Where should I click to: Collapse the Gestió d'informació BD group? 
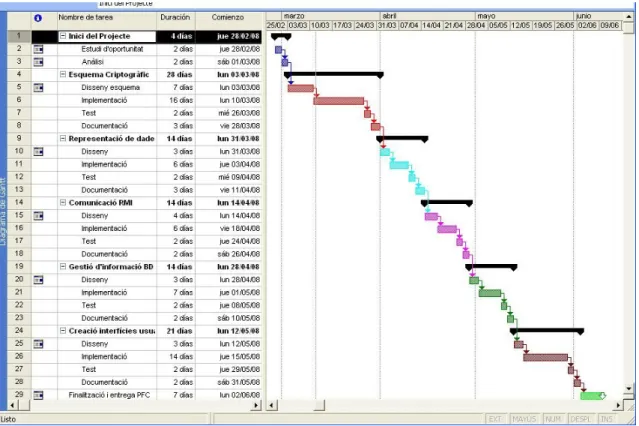[x=63, y=267]
